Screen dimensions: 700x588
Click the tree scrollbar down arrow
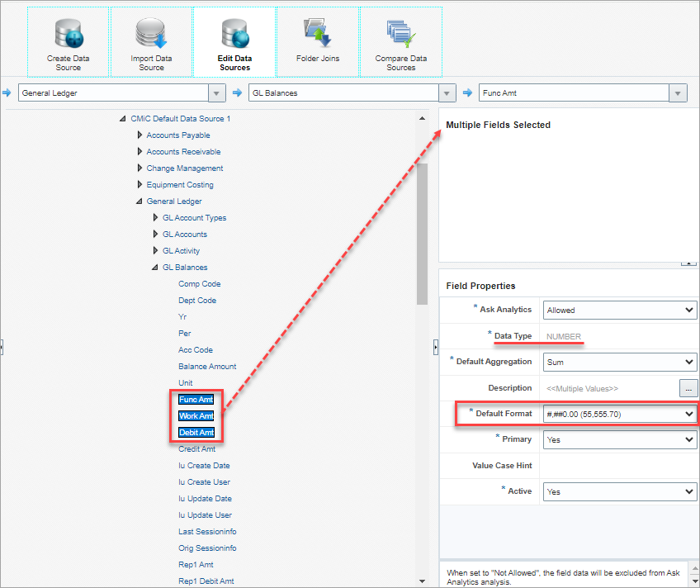point(422,581)
